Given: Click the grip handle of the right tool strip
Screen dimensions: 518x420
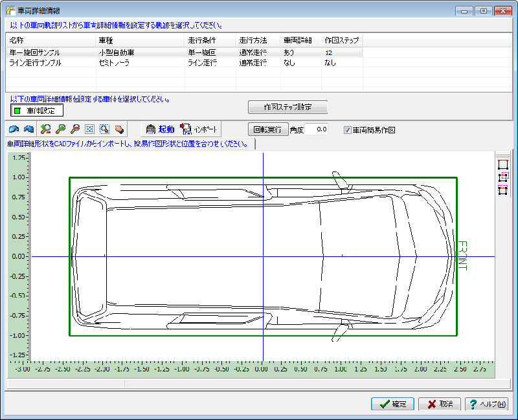Looking at the screenshot, I should coord(503,155).
